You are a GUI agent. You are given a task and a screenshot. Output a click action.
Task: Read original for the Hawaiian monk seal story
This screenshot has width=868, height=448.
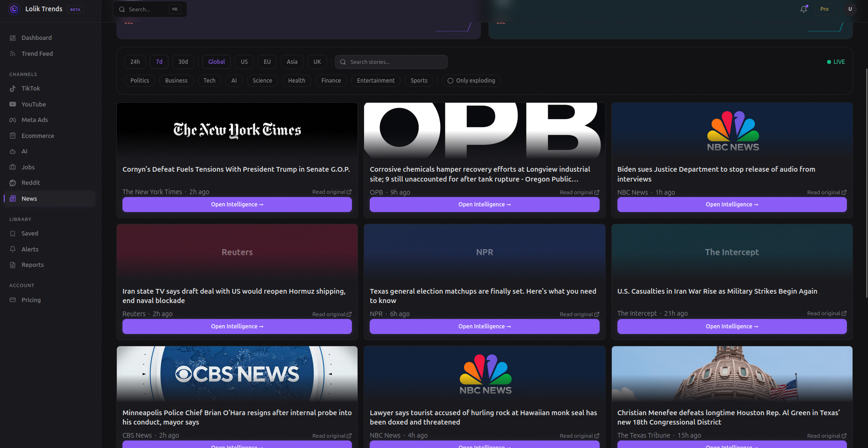(x=579, y=436)
